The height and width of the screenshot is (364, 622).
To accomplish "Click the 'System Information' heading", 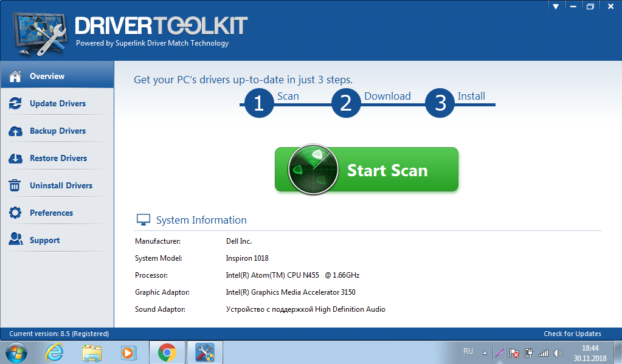I will tap(201, 220).
